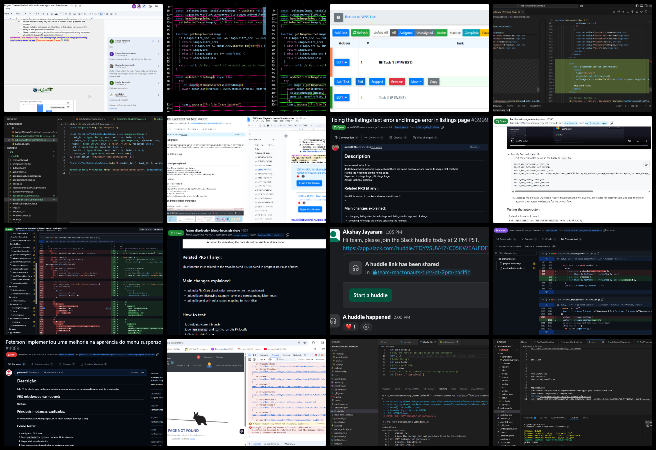656x450 pixels.
Task: Click the commenter avatar beside Description
Action: 336,148
